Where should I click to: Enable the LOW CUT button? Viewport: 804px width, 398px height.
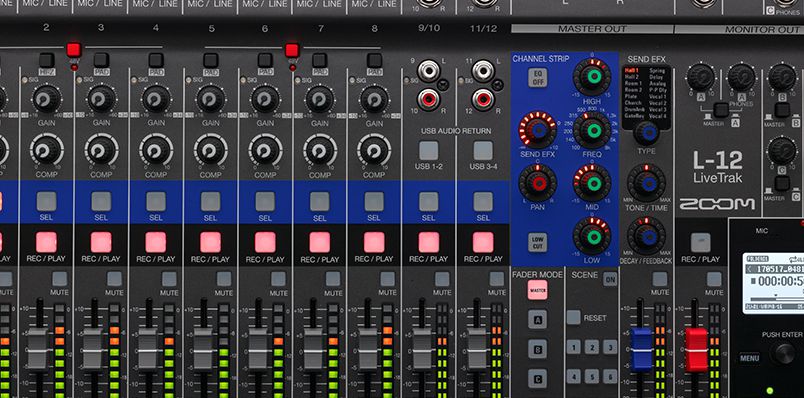point(537,242)
